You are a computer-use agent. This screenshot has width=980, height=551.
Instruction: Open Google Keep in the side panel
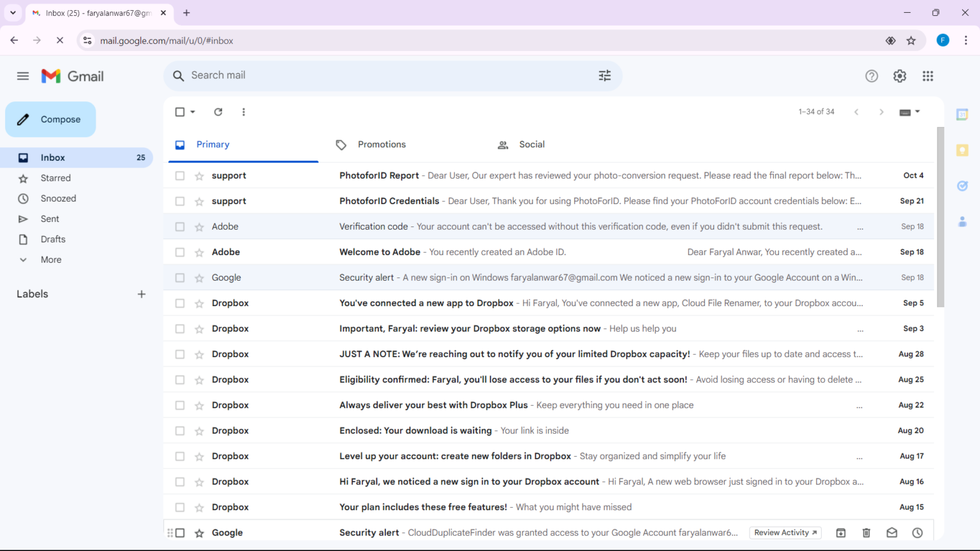coord(962,150)
